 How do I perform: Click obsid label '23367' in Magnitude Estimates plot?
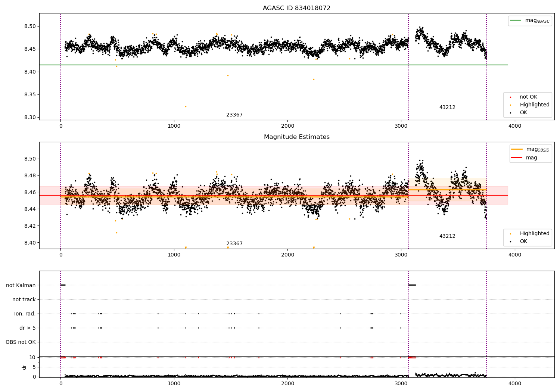tap(234, 244)
